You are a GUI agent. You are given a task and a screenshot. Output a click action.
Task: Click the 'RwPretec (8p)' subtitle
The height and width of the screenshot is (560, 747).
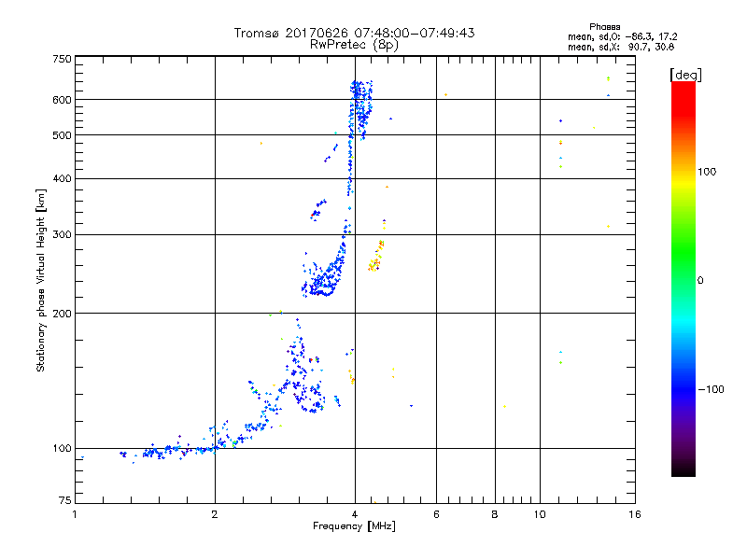tap(354, 45)
